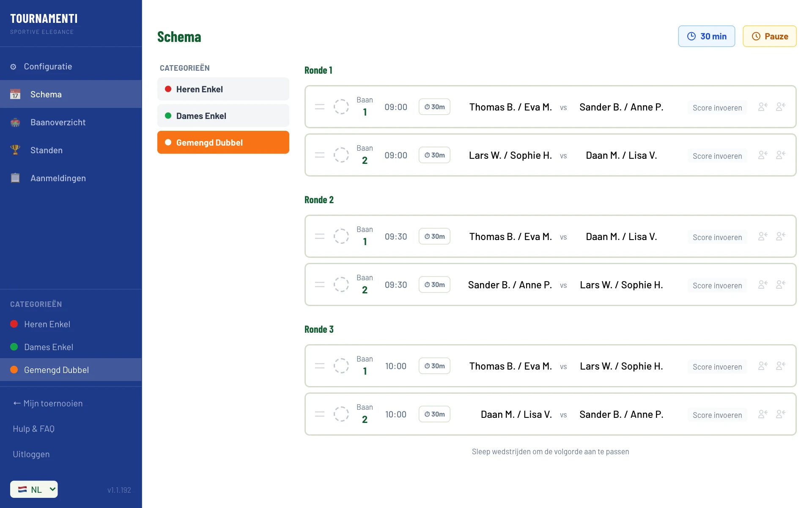The image size is (812, 508).
Task: Toggle status circle of Thomas B. vs Sander B. match
Action: pos(341,107)
